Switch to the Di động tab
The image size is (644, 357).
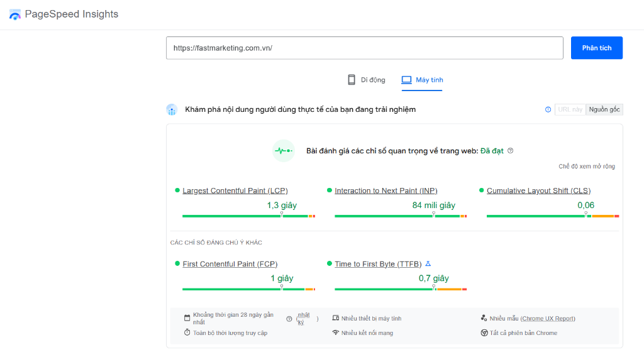(x=367, y=80)
